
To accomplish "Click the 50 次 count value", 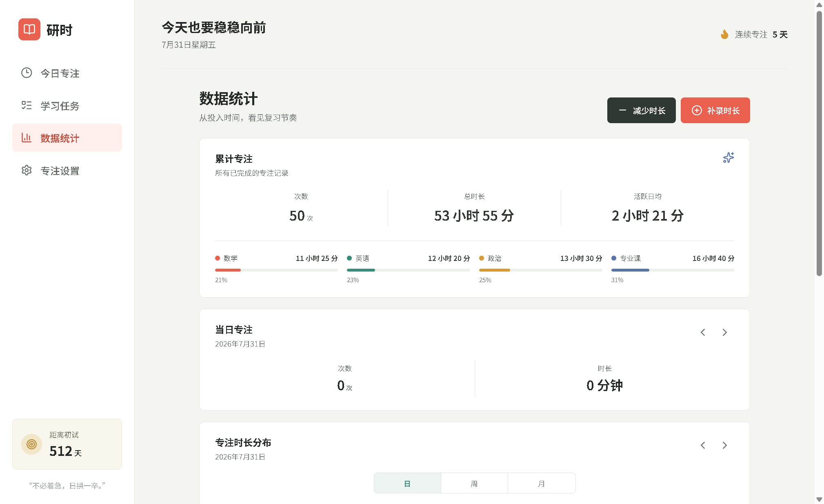I will (301, 216).
